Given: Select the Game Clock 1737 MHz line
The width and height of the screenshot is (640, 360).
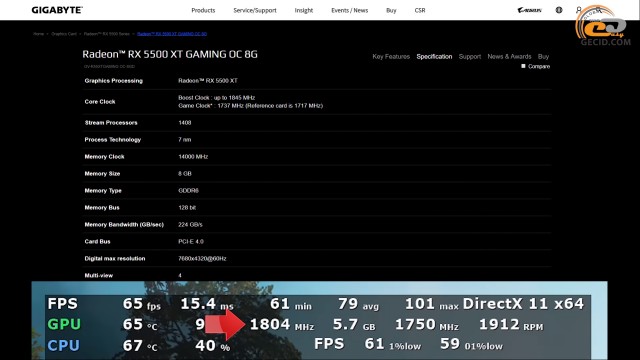Looking at the screenshot, I should tap(250, 106).
